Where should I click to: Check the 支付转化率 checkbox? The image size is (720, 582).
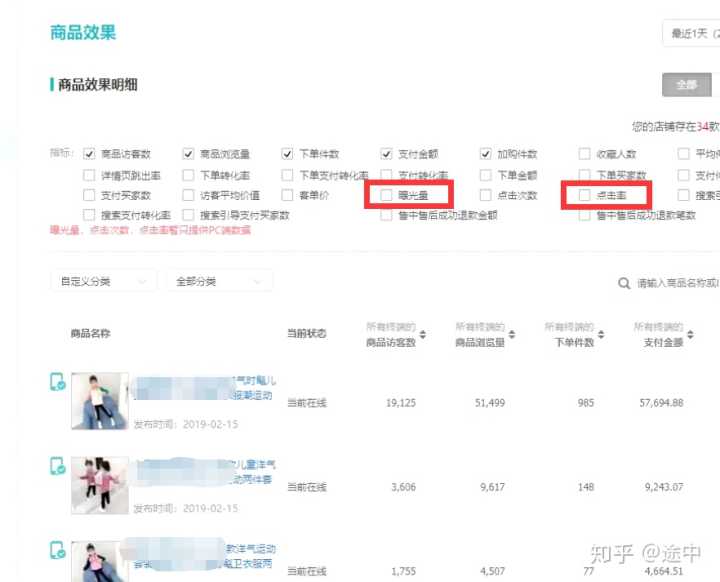coord(386,175)
